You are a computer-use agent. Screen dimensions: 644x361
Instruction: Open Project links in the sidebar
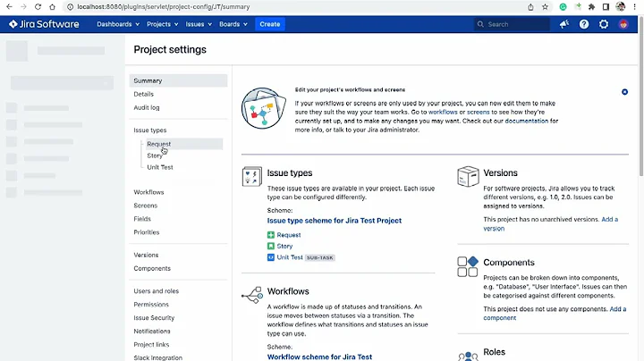pos(151,345)
